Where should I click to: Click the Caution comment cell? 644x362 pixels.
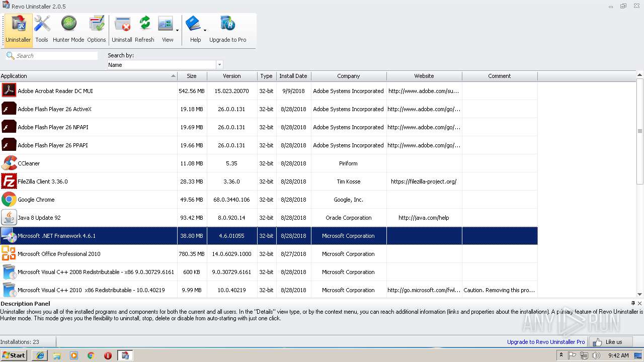500,290
